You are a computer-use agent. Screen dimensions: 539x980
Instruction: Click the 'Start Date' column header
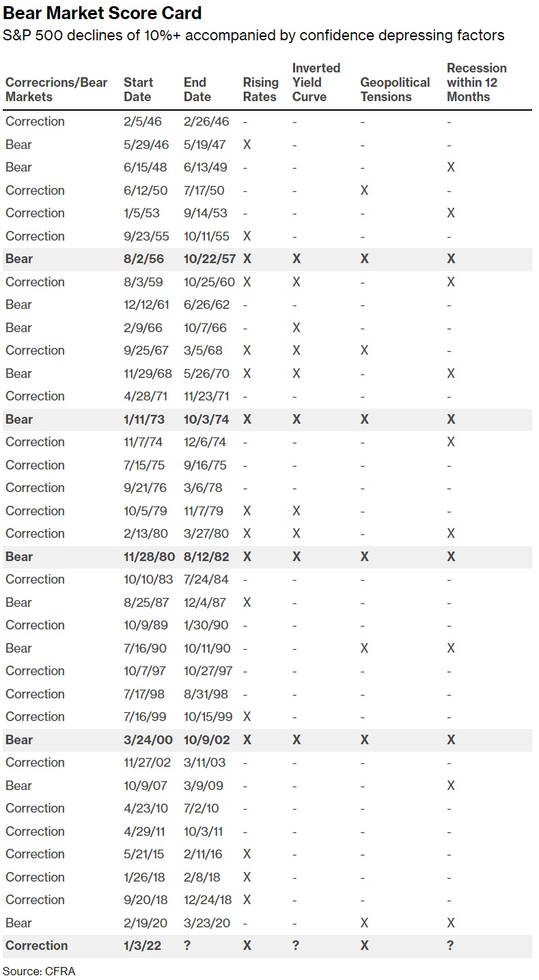pos(138,90)
